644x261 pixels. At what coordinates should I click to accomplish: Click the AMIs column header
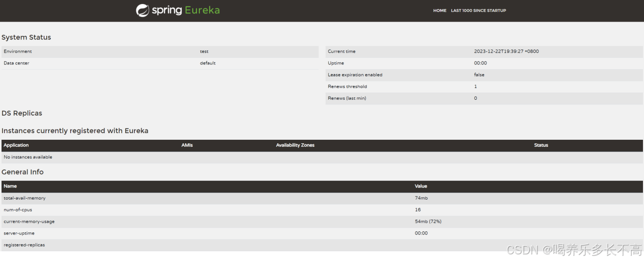[187, 145]
